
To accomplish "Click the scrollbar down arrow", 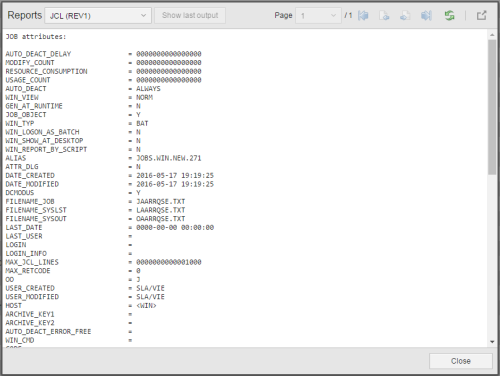I will (492, 342).
